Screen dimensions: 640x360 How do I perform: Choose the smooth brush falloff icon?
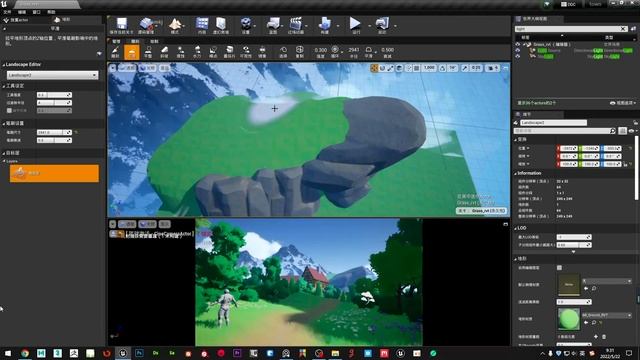[x=369, y=51]
